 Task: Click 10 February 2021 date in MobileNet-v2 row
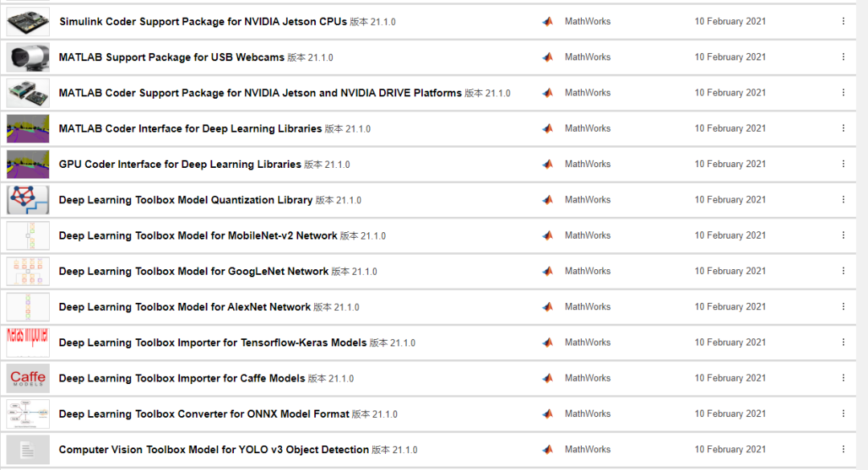pyautogui.click(x=730, y=235)
